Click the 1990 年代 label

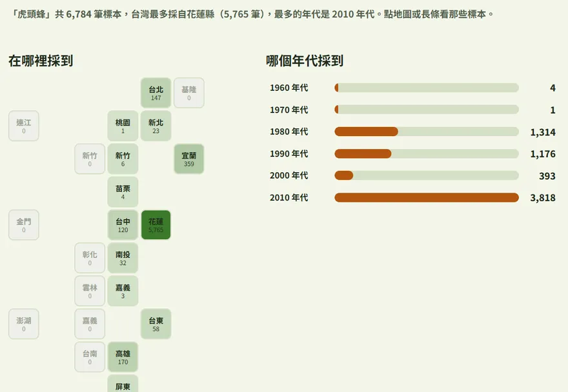coord(289,153)
